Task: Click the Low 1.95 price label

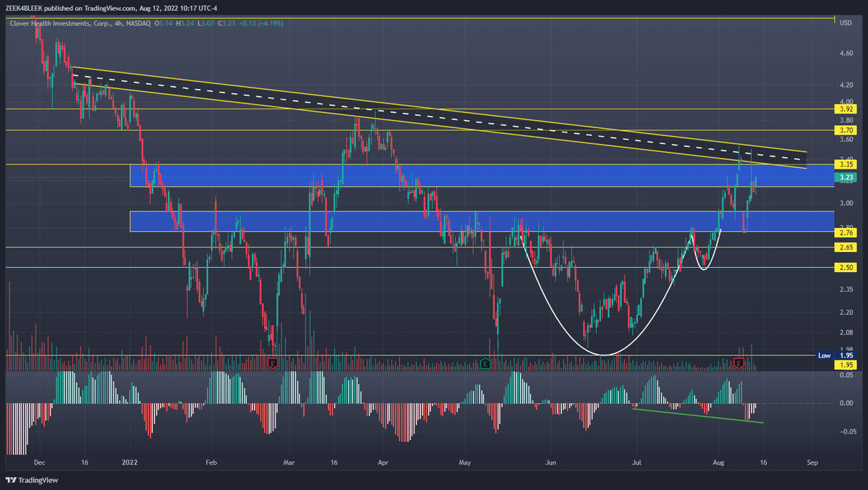Action: [x=836, y=355]
